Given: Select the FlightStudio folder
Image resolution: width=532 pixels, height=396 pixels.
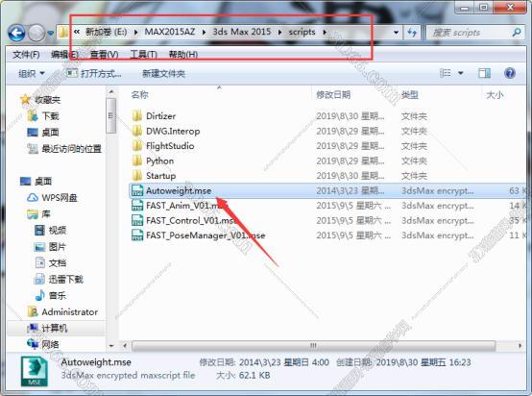Looking at the screenshot, I should point(170,146).
